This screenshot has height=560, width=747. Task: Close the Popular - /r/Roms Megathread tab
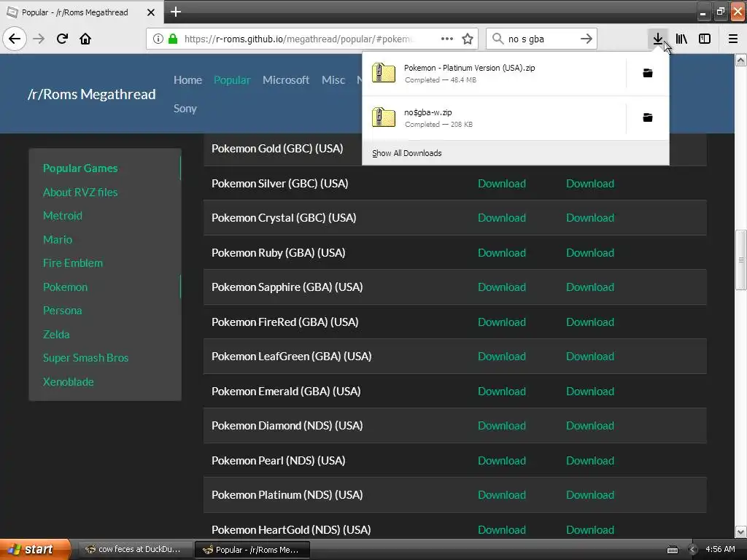click(x=151, y=12)
